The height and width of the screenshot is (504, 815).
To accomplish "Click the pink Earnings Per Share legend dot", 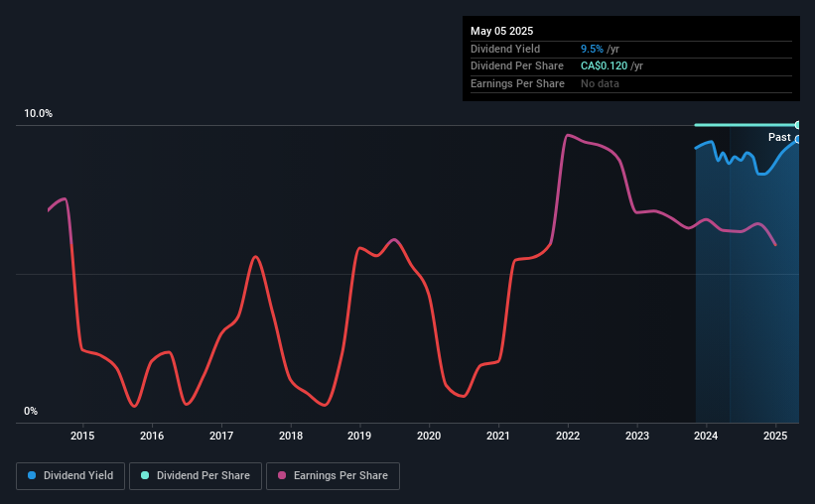I will [282, 475].
